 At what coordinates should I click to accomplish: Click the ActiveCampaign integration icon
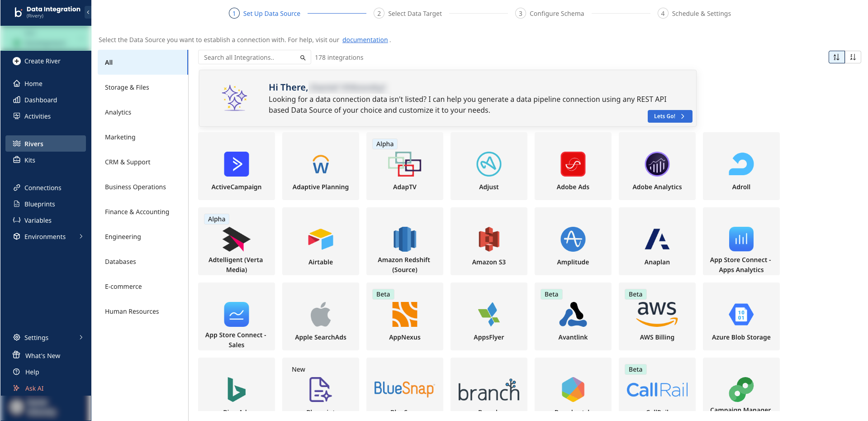click(236, 164)
